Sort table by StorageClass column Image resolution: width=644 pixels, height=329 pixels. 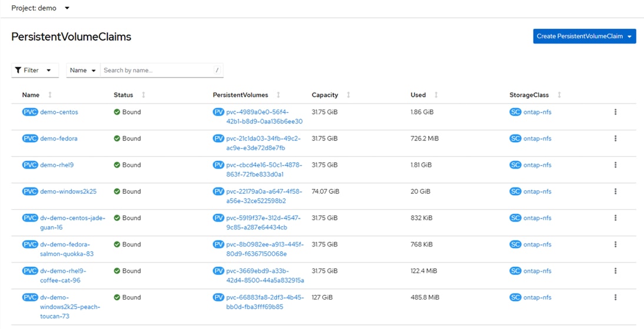[529, 95]
